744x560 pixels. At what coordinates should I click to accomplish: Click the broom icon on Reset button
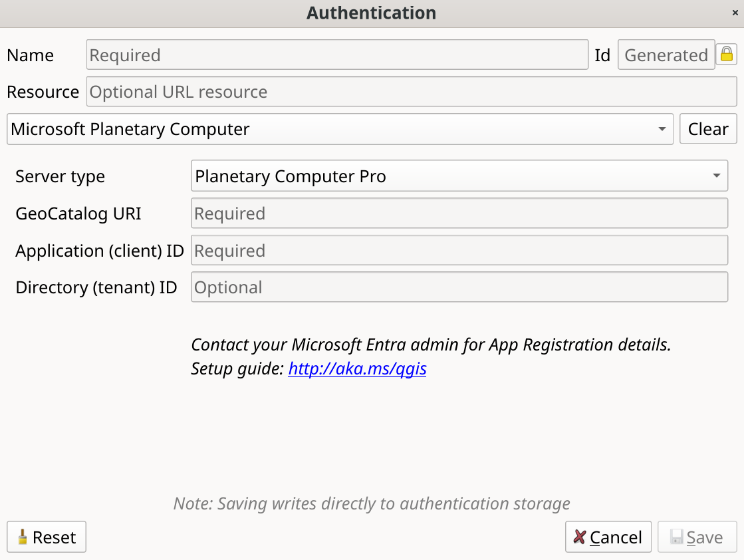(x=21, y=537)
